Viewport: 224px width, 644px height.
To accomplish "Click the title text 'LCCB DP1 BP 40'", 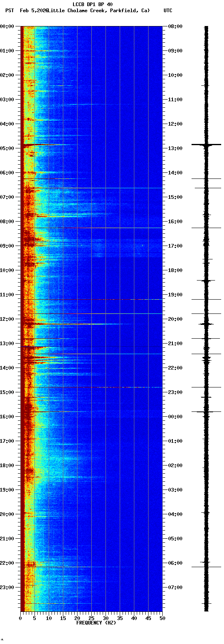I will coord(93,4).
